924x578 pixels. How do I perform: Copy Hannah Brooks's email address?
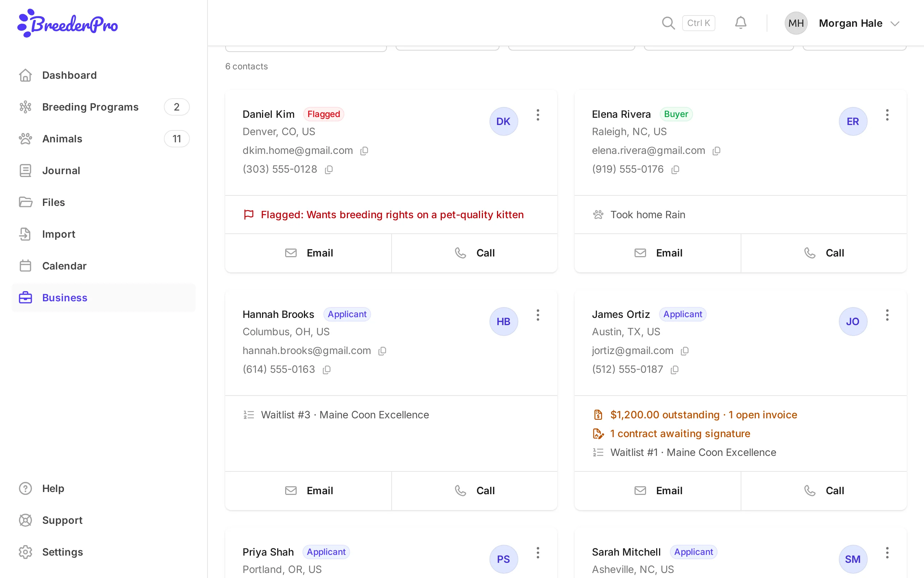(x=382, y=351)
